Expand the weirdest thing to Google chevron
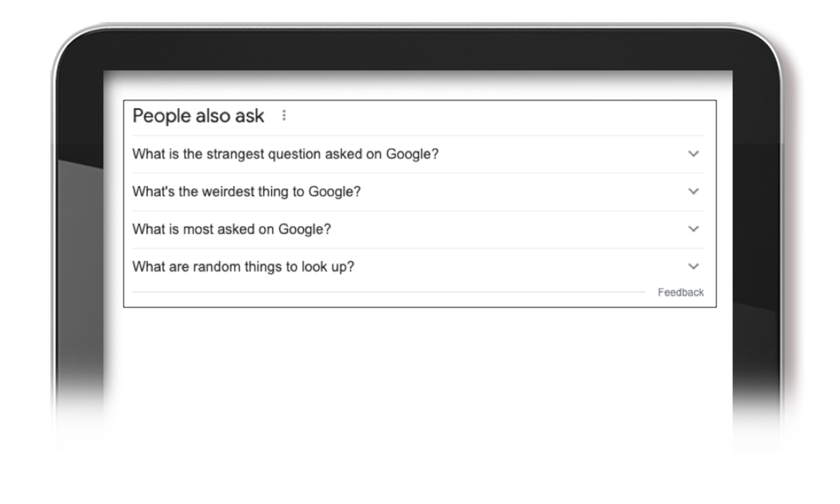 [693, 192]
